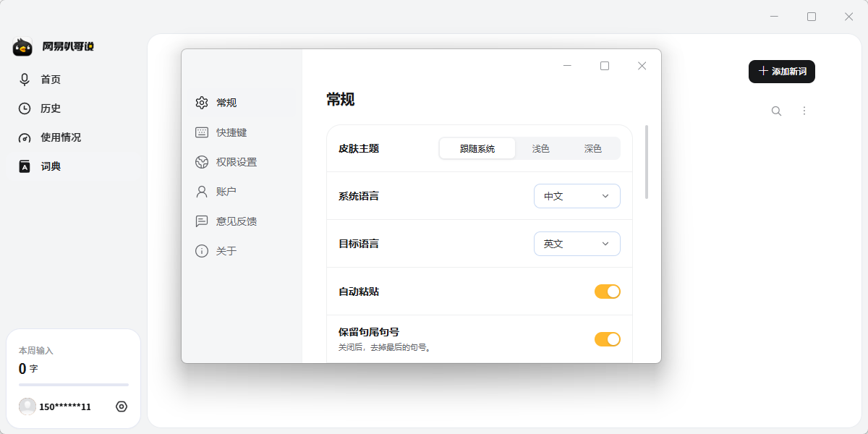Click the person icon beside 账户

click(x=202, y=192)
